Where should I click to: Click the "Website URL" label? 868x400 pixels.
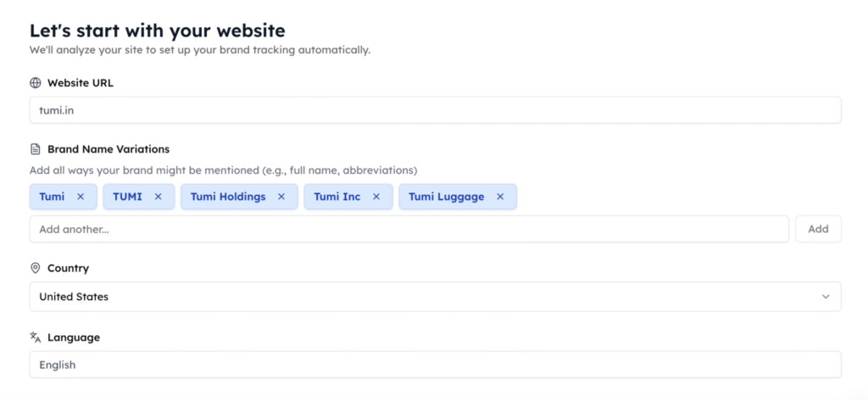(x=81, y=83)
